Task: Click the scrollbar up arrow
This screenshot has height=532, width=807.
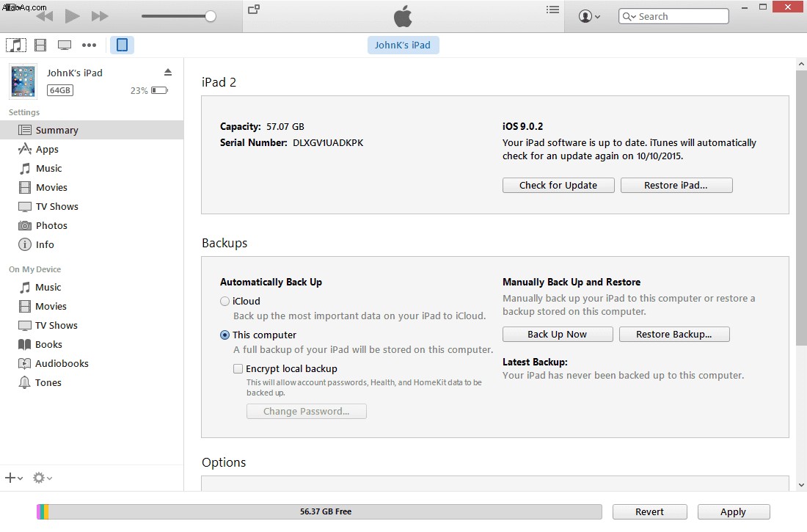Action: click(801, 65)
